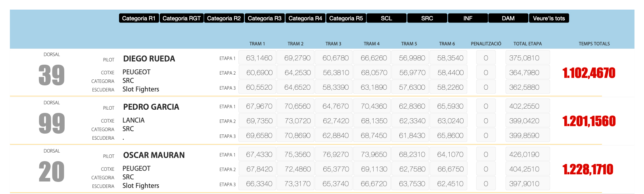Viewport: 644px width, 194px height.
Task: Click Veure'ls tots to show all
Action: (x=549, y=18)
